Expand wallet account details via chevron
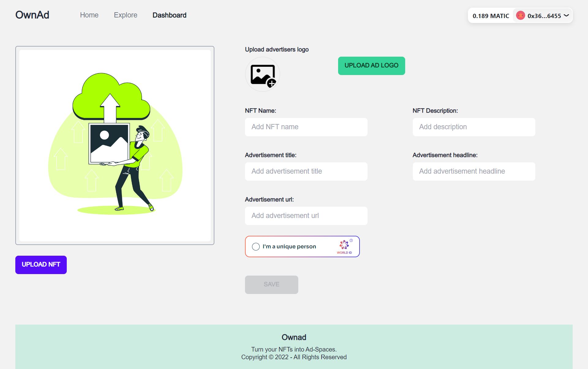Screen dimensions: 588x369 (x=569, y=16)
